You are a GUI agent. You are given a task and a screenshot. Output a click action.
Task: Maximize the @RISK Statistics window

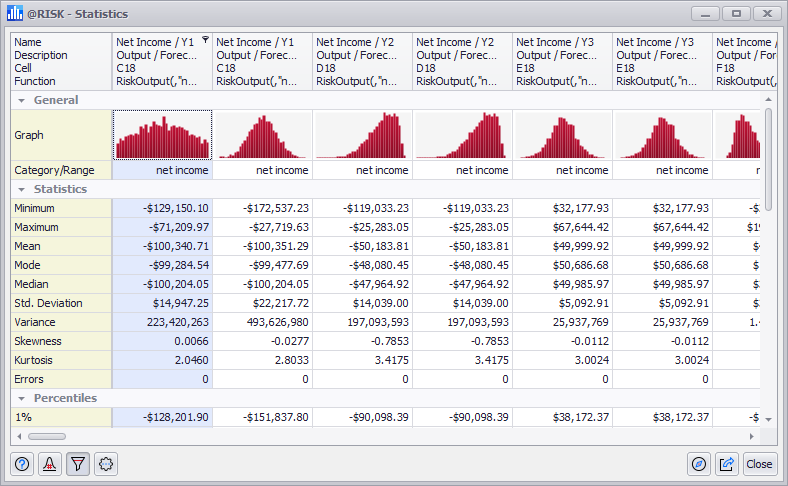coord(737,14)
